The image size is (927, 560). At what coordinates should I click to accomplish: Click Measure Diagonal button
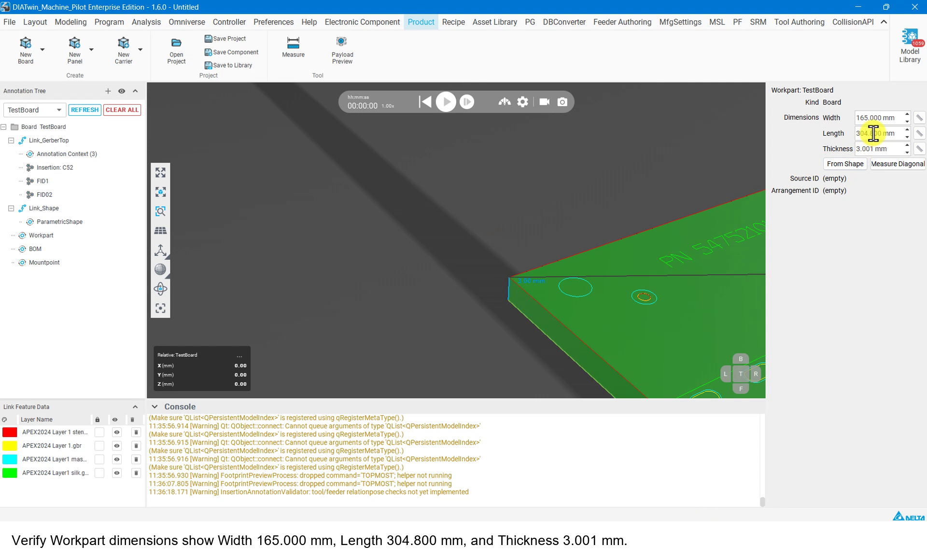click(898, 164)
